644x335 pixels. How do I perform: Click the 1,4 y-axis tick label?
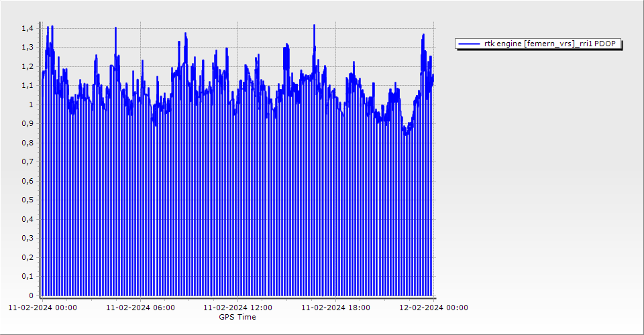[27, 28]
